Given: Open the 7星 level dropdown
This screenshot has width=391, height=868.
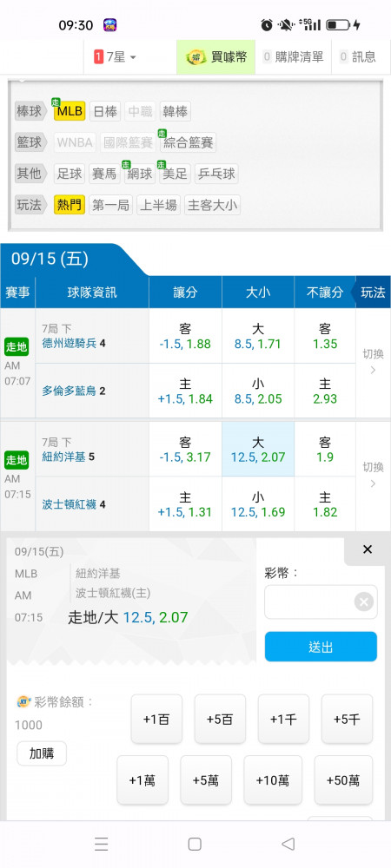Looking at the screenshot, I should [116, 56].
